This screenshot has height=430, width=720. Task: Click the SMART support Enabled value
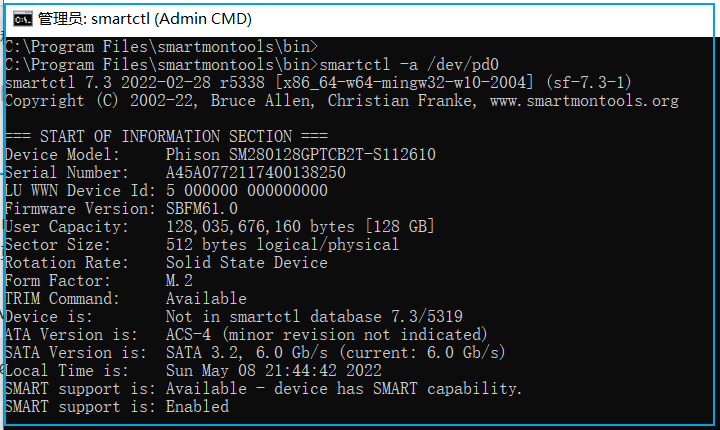click(x=197, y=406)
